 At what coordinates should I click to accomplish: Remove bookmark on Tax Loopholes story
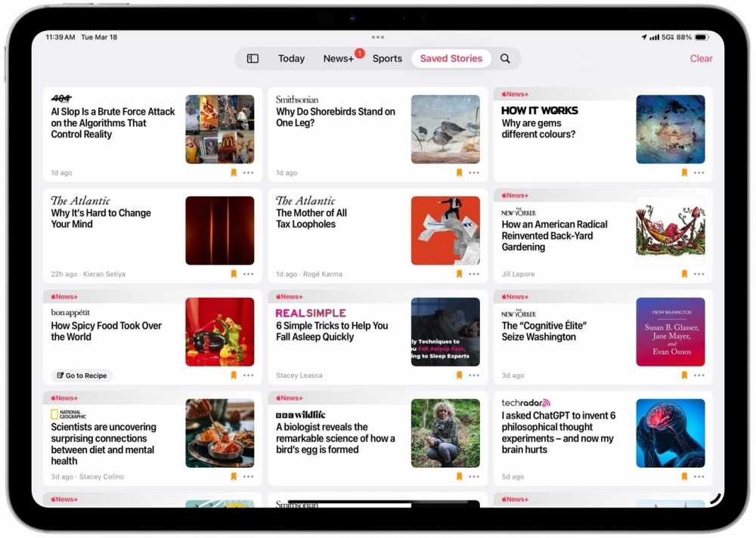[459, 274]
